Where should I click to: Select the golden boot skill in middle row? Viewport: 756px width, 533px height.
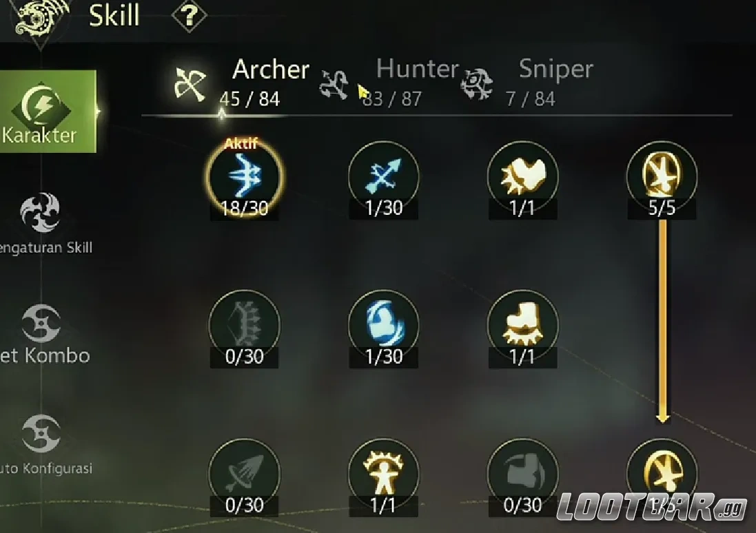522,326
